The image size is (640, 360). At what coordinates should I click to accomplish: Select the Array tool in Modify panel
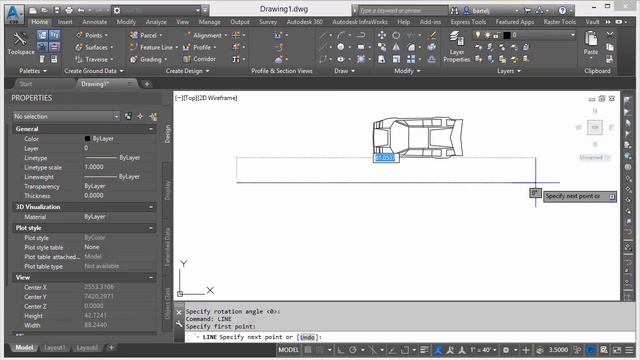pyautogui.click(x=411, y=59)
